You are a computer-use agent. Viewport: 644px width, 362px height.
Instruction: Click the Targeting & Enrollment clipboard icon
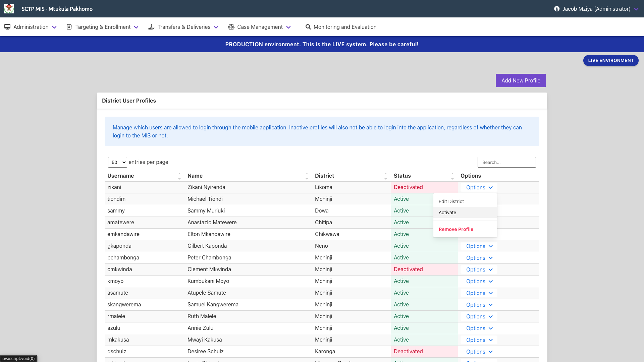click(69, 27)
